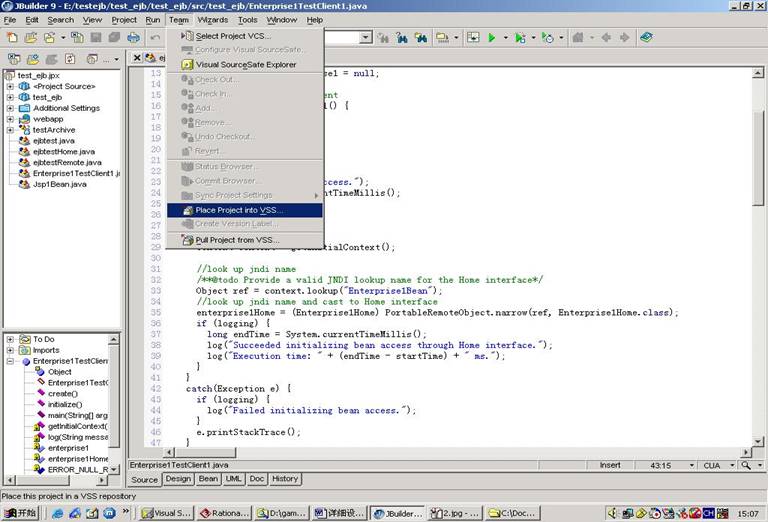Screen dimensions: 768x522
Task: Expand the Additional Settings node
Action: (10, 108)
